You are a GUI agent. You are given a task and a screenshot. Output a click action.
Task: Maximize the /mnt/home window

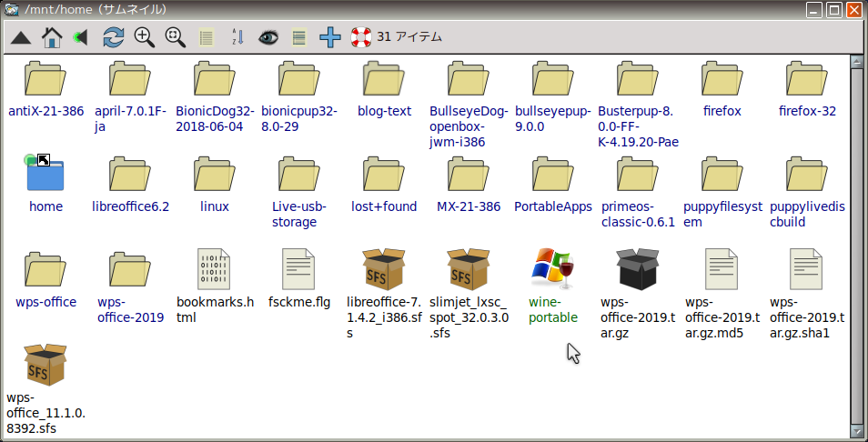tap(834, 9)
